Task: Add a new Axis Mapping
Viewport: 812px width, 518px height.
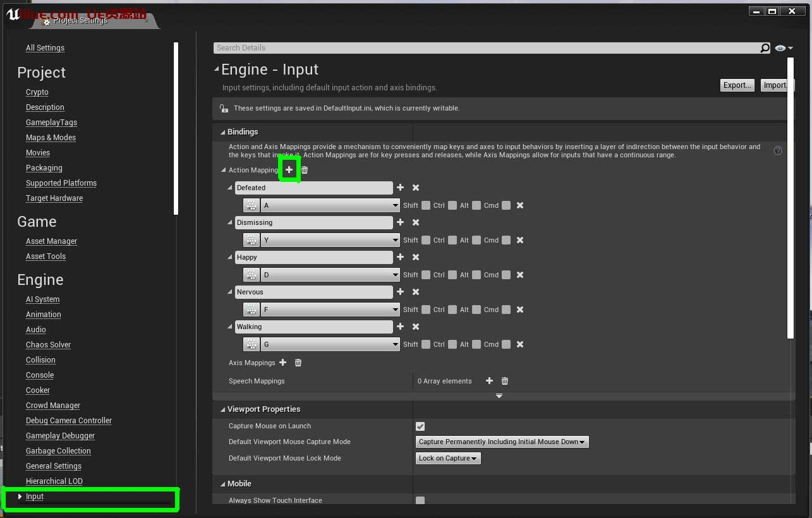Action: [283, 363]
